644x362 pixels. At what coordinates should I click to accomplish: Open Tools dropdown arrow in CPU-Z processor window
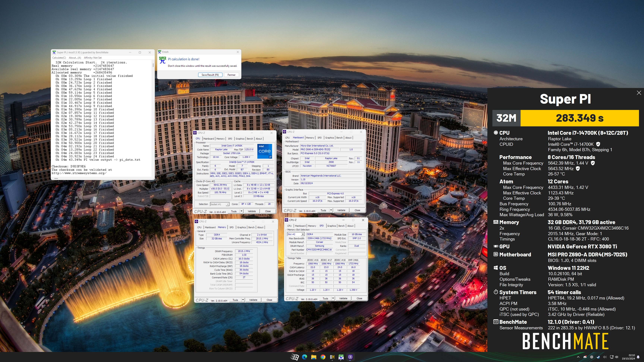click(x=241, y=211)
